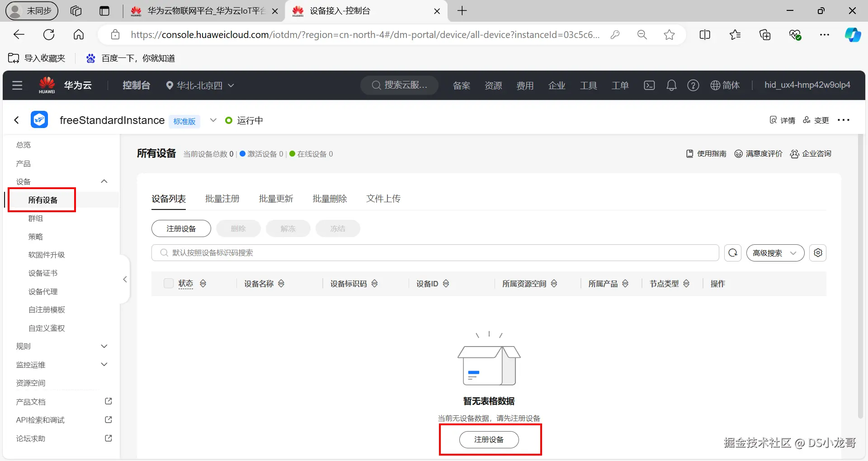Switch to the 批量更新 tab
The image size is (868, 461).
point(276,199)
